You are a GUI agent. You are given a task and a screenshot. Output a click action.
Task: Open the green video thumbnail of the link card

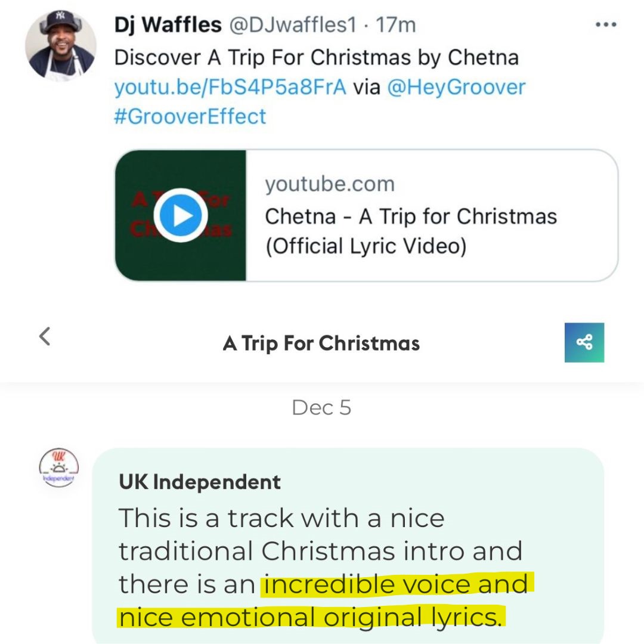(x=181, y=215)
